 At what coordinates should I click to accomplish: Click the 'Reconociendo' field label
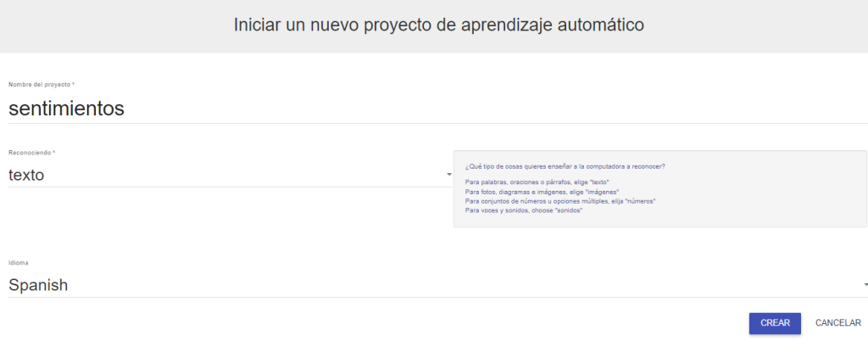(x=31, y=153)
